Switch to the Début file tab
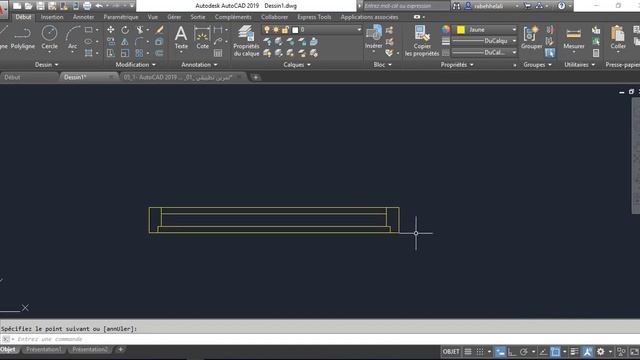The image size is (640, 360). (12, 77)
